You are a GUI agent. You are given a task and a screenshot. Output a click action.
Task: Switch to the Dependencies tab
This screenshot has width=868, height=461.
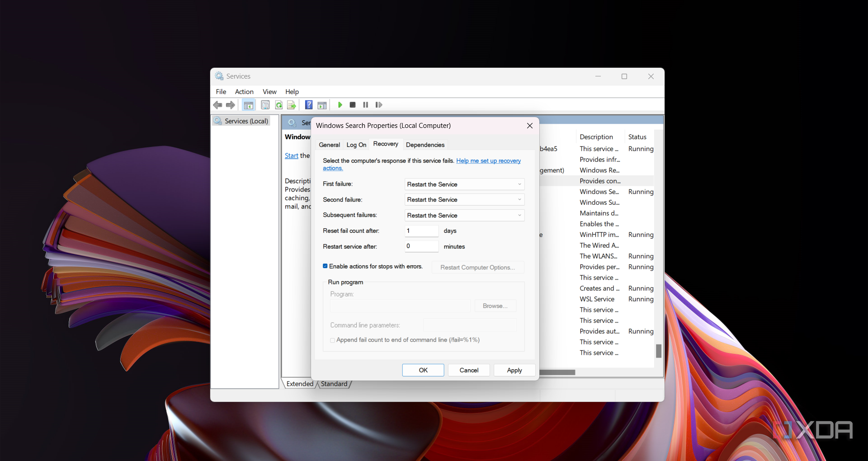[x=425, y=145]
